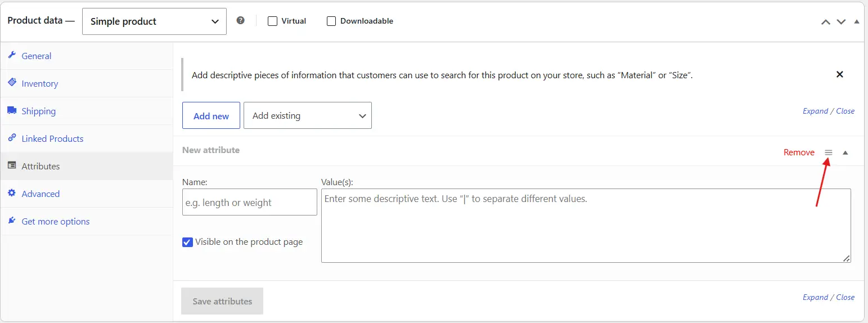868x323 pixels.
Task: Click the New attribute heading
Action: click(211, 150)
